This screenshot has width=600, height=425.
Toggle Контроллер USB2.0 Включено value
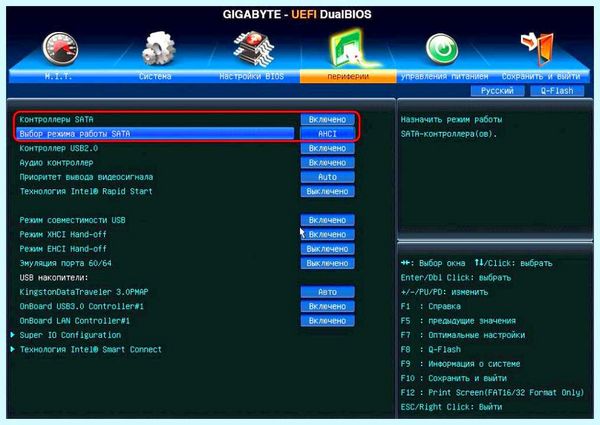pos(327,148)
